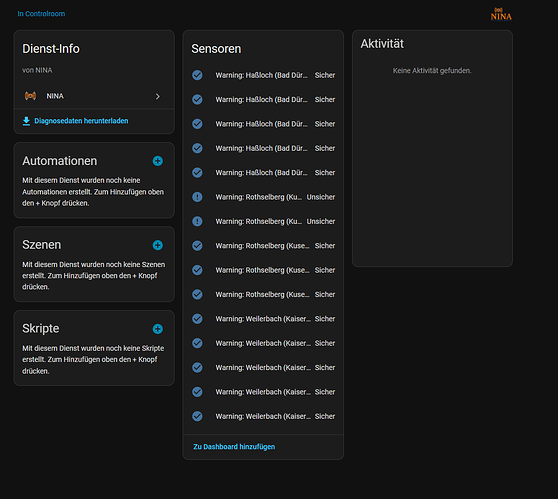Open the NINA integration row
The width and height of the screenshot is (558, 499).
pos(94,96)
